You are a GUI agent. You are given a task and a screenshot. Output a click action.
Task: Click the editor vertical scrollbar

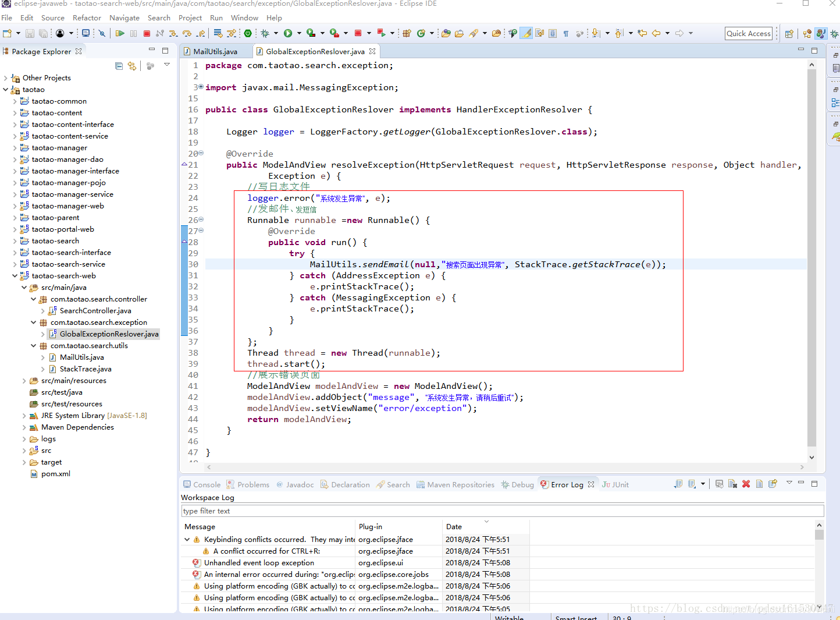pyautogui.click(x=811, y=261)
